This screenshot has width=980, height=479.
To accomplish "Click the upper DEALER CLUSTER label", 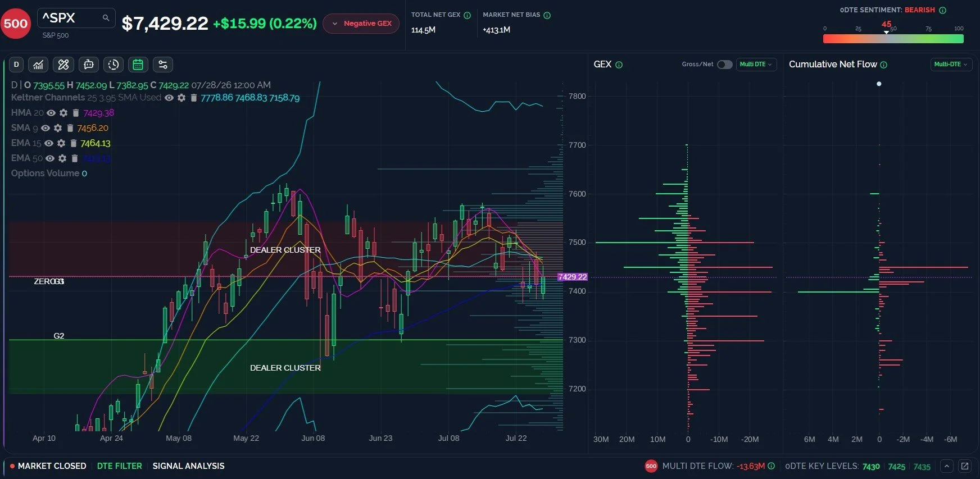I will [285, 250].
